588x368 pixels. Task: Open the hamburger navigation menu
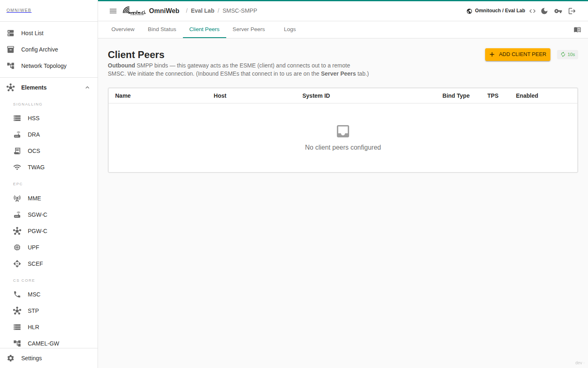(x=113, y=11)
